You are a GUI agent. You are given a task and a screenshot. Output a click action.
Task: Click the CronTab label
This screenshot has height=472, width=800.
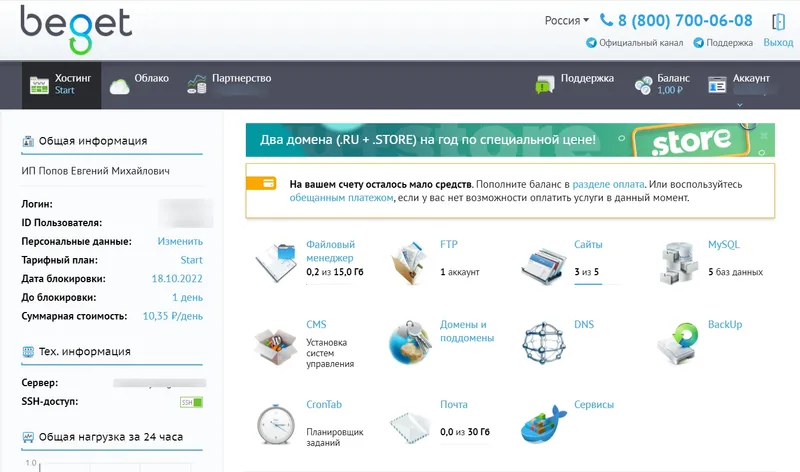(x=324, y=404)
